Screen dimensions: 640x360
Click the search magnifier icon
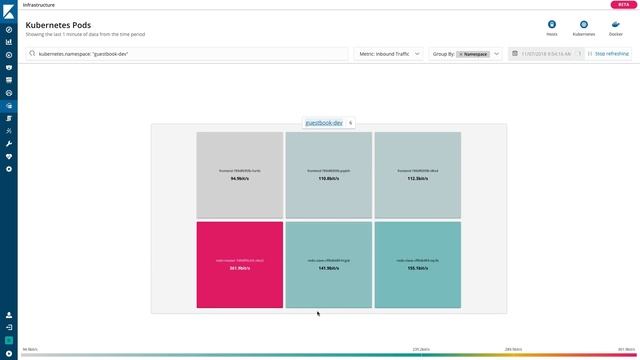click(x=32, y=53)
